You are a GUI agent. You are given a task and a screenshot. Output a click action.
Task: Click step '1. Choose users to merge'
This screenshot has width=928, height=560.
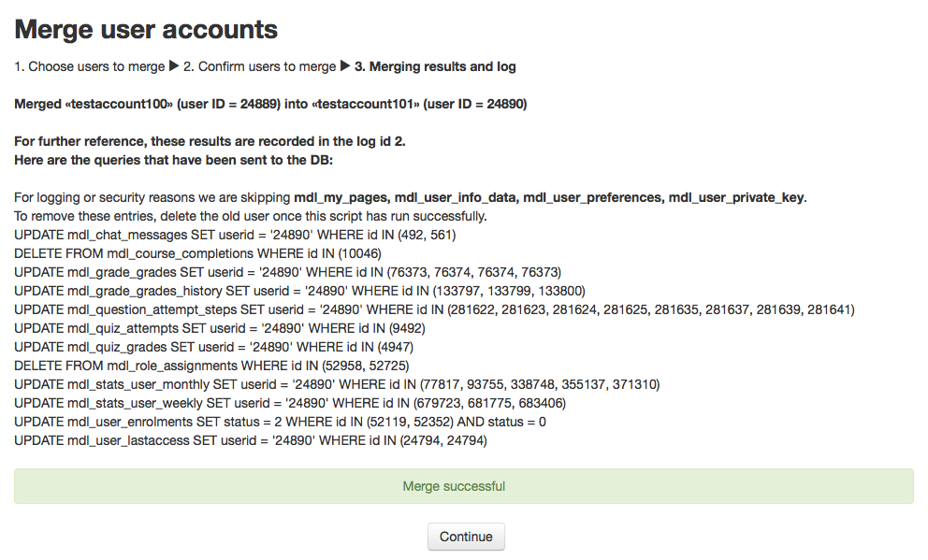coord(90,66)
